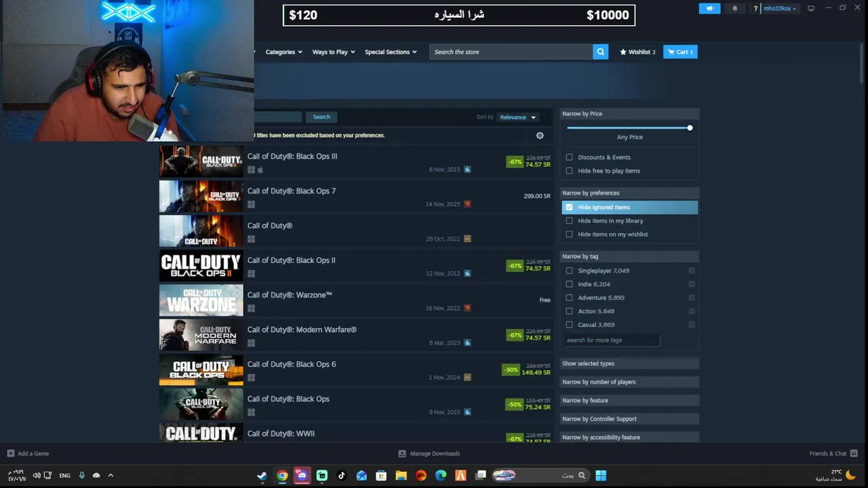Check the Adventure tag checkbox
868x488 pixels.
[x=569, y=298]
